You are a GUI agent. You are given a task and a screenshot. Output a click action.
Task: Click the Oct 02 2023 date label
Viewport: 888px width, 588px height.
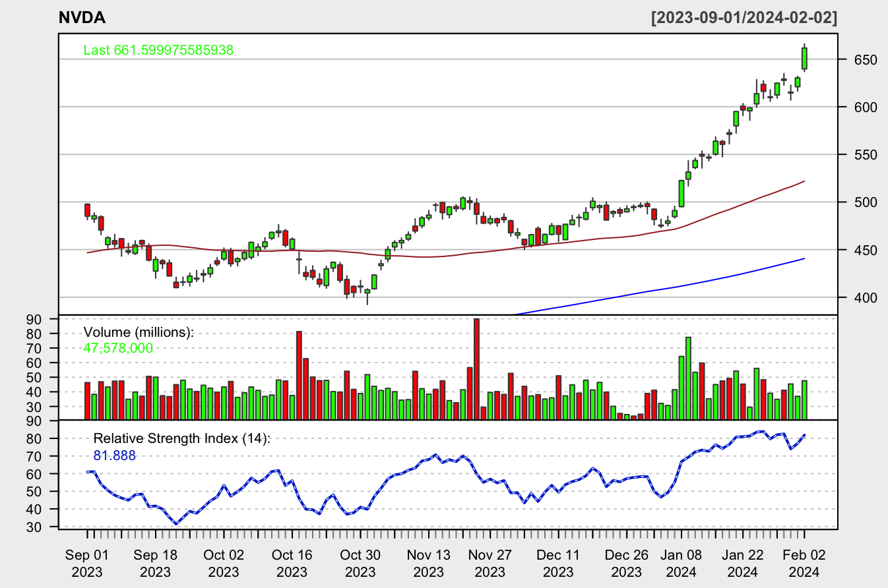pyautogui.click(x=224, y=562)
